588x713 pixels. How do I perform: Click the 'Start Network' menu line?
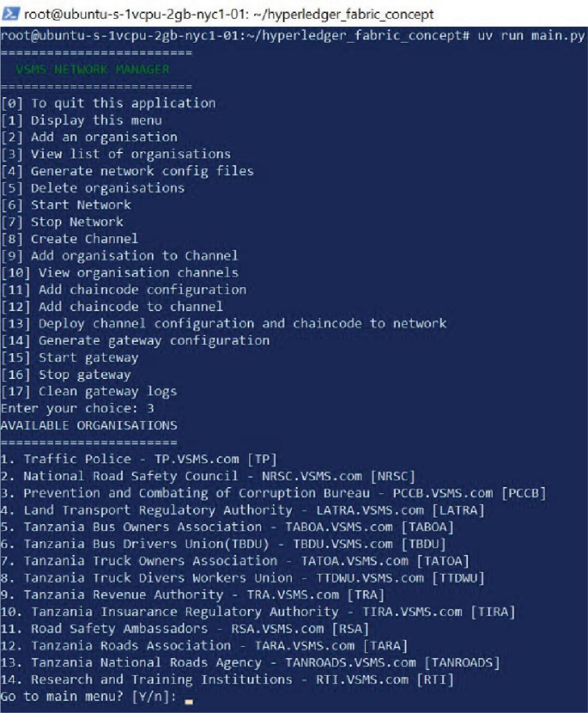click(x=66, y=204)
